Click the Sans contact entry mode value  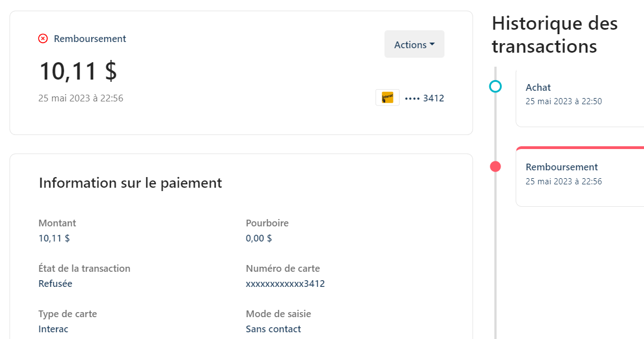(273, 329)
